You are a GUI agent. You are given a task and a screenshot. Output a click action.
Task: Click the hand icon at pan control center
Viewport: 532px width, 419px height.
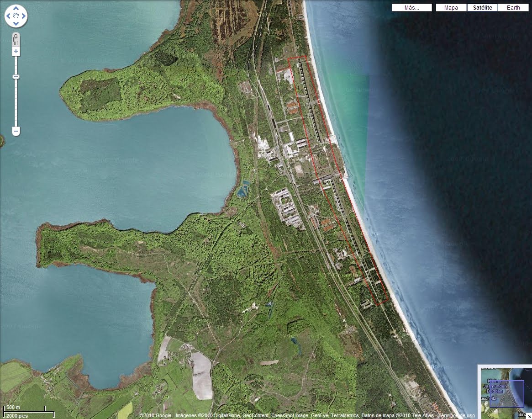pos(16,16)
